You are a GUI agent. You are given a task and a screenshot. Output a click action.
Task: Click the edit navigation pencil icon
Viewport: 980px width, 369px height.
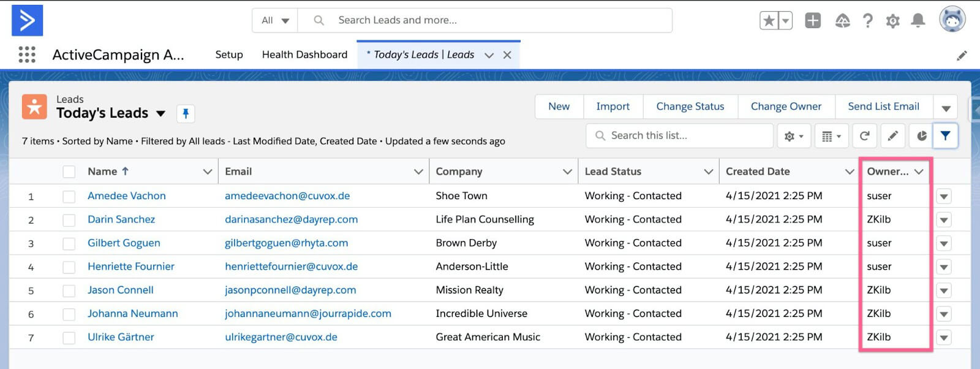coord(962,55)
